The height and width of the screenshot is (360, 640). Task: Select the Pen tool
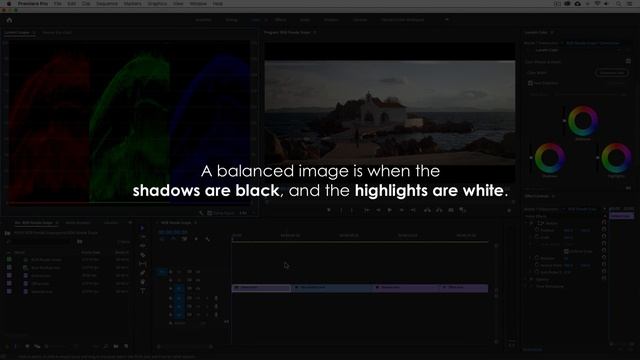pyautogui.click(x=142, y=273)
